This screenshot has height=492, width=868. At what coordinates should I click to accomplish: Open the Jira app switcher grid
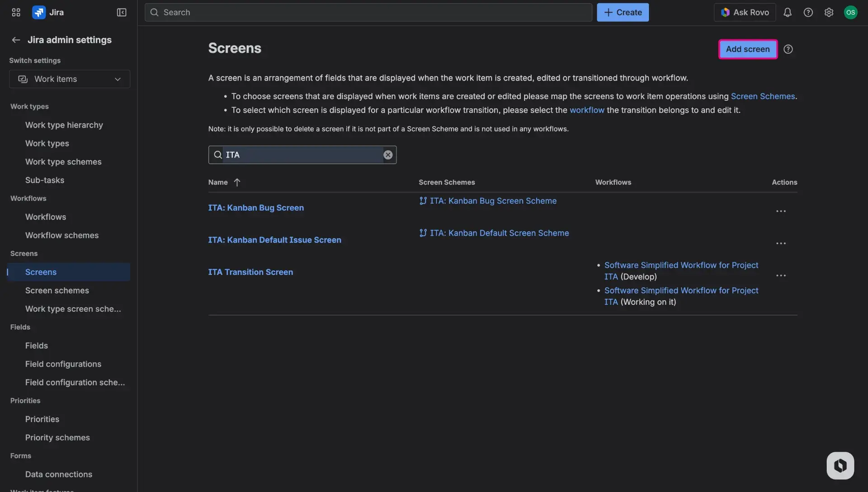[x=16, y=12]
